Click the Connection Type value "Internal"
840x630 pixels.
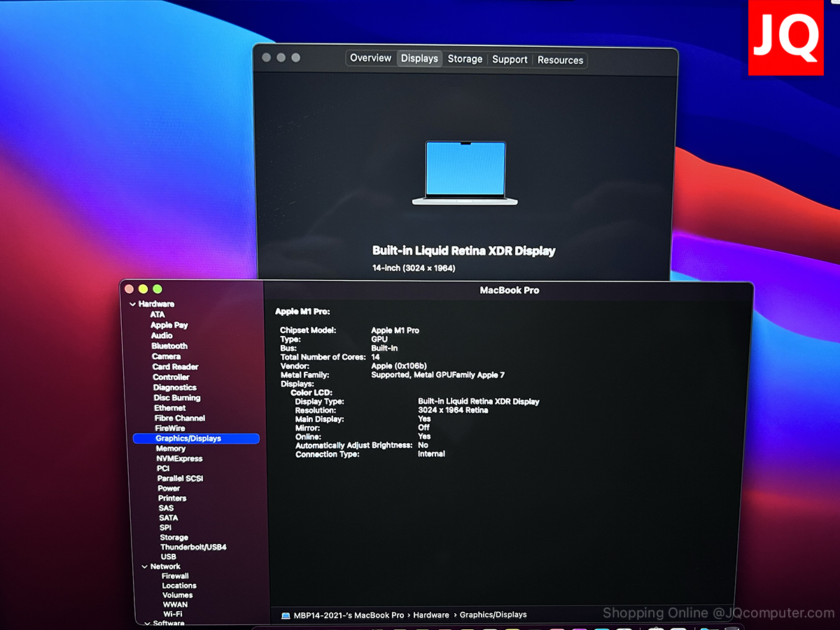point(431,454)
